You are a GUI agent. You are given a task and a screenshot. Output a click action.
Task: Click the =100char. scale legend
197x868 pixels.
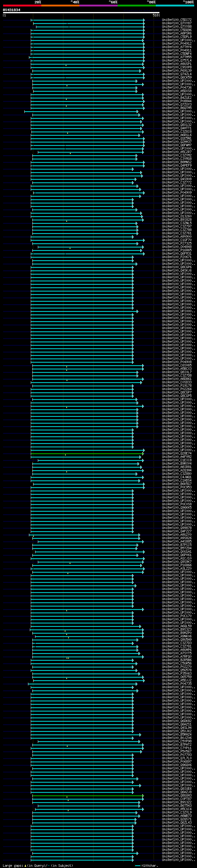click(x=147, y=866)
